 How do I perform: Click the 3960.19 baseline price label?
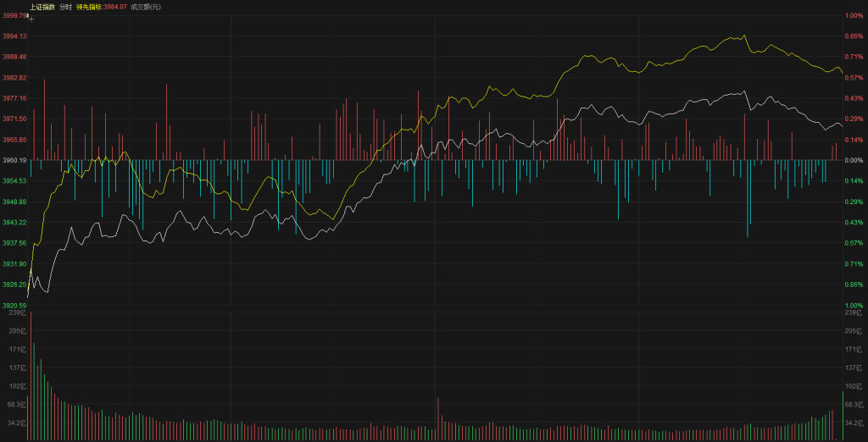[14, 160]
